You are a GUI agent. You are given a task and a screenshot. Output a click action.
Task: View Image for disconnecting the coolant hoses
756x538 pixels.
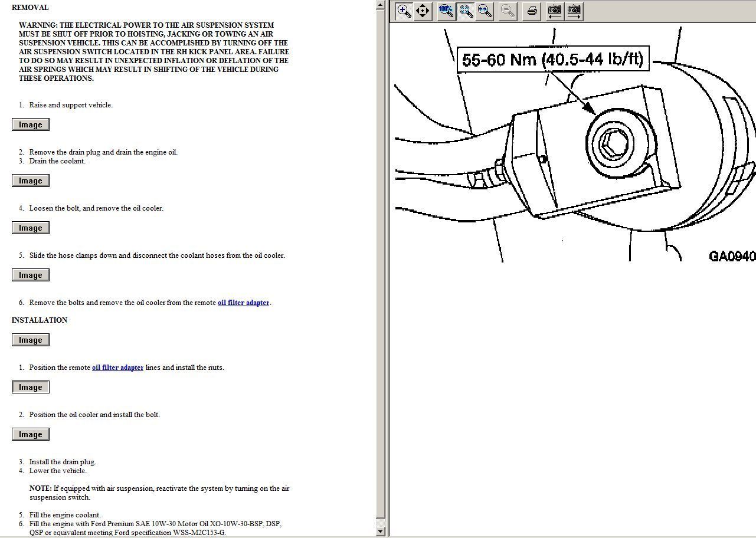[x=31, y=275]
